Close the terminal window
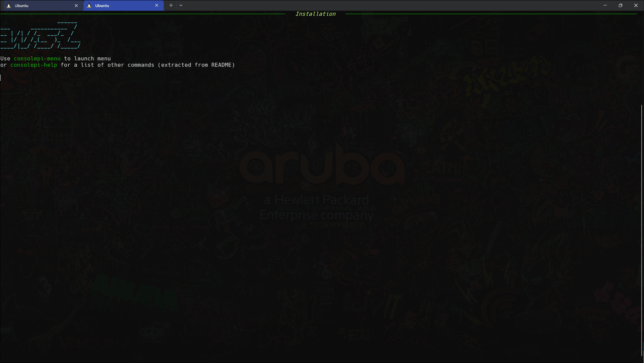This screenshot has height=363, width=644. [x=636, y=5]
